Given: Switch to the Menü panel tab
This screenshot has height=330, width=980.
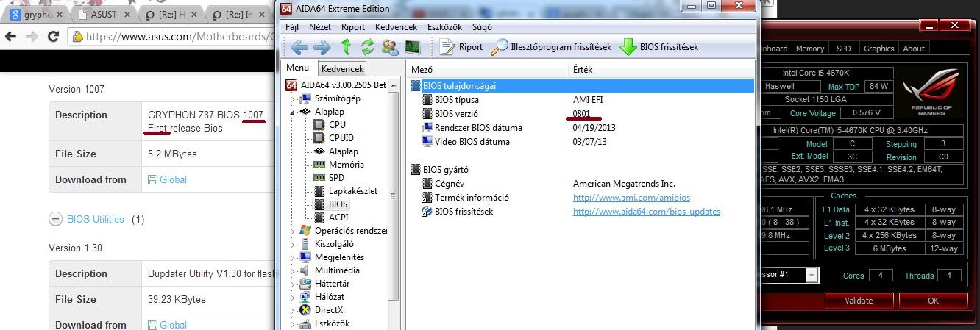Looking at the screenshot, I should (298, 68).
